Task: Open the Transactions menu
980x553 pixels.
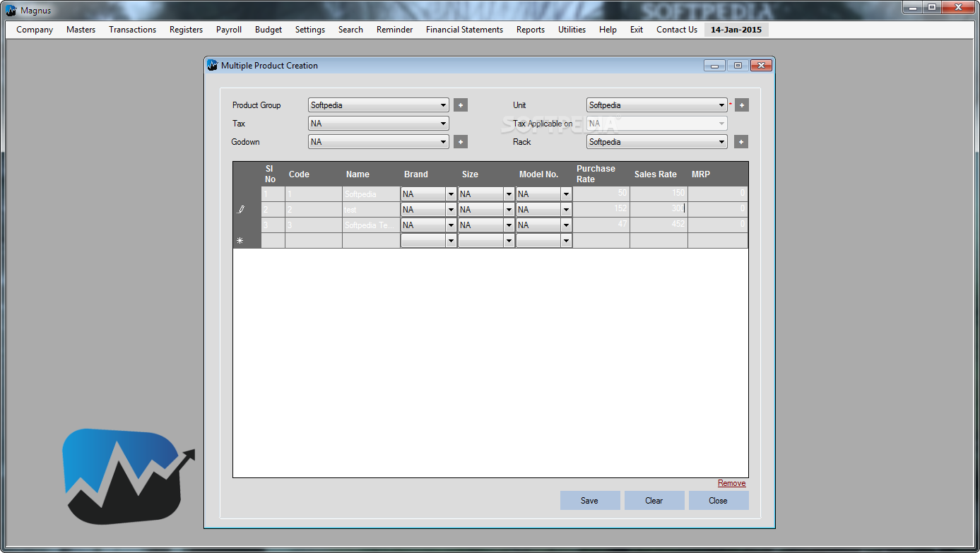Action: (133, 30)
